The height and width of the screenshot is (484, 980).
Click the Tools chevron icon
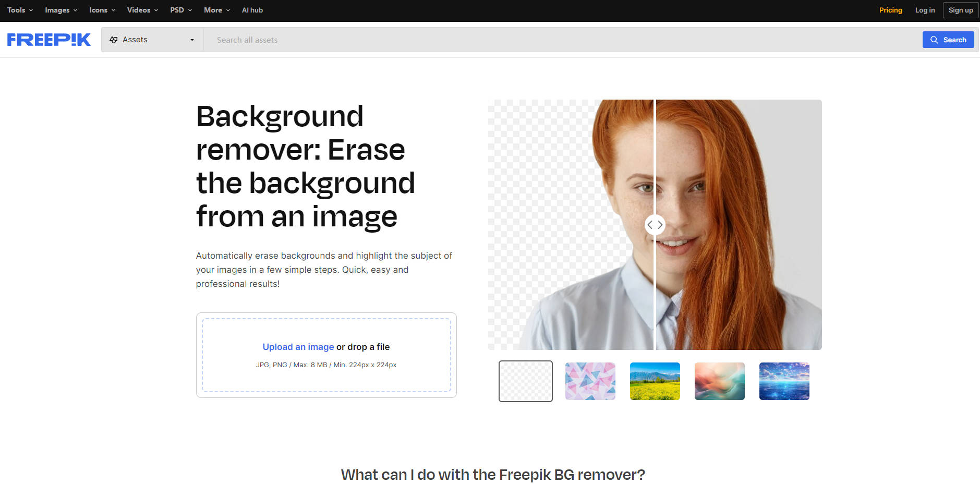click(31, 10)
